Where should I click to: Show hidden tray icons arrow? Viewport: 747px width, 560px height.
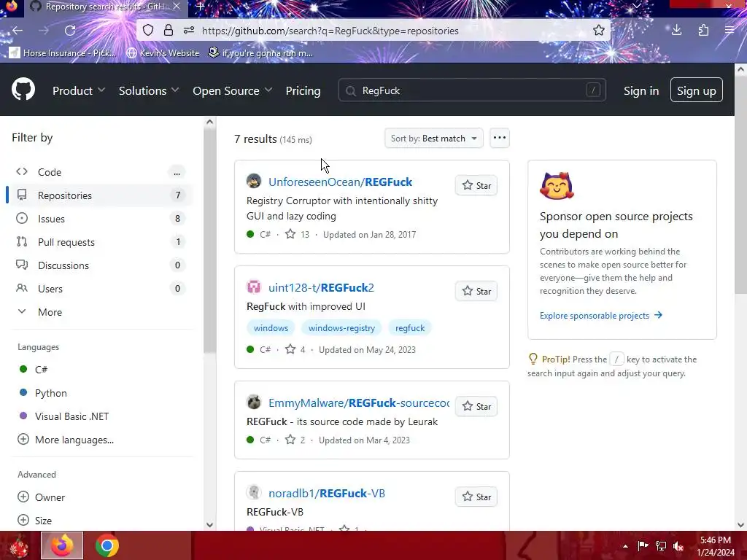pos(625,546)
